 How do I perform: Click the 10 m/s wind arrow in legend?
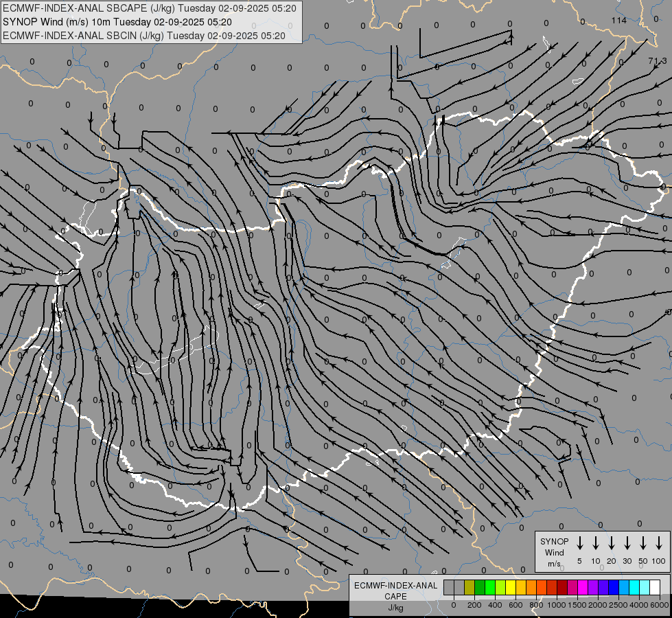pos(596,543)
